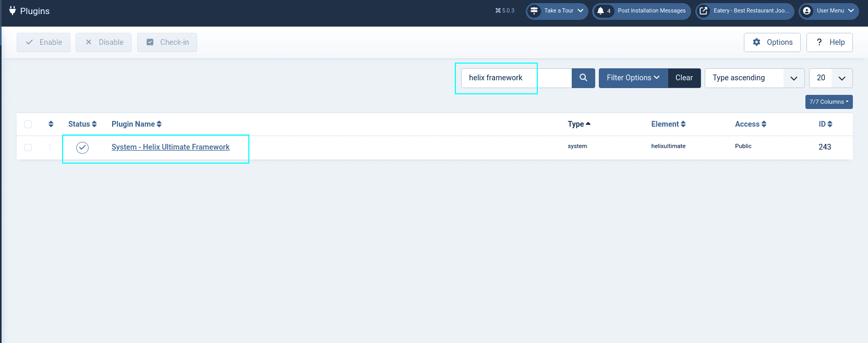Open the Type ascending sort dropdown
Viewport: 868px width, 343px height.
pyautogui.click(x=754, y=78)
